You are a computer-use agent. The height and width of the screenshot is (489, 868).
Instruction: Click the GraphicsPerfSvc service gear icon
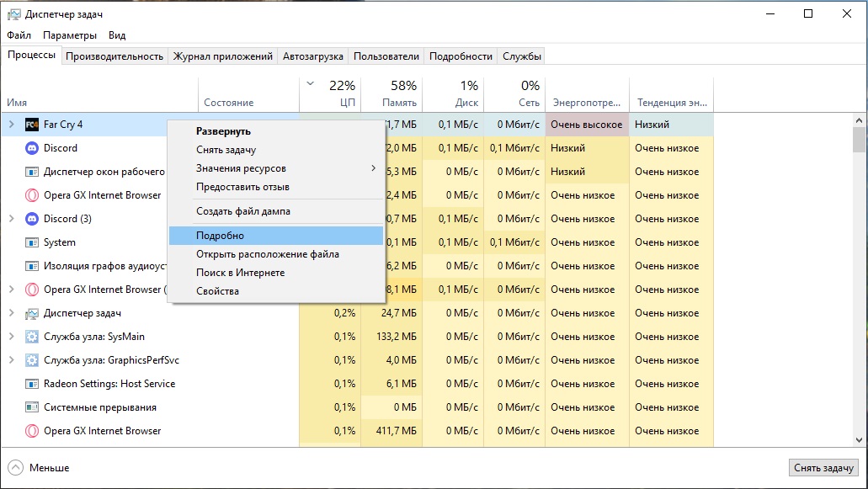click(32, 361)
